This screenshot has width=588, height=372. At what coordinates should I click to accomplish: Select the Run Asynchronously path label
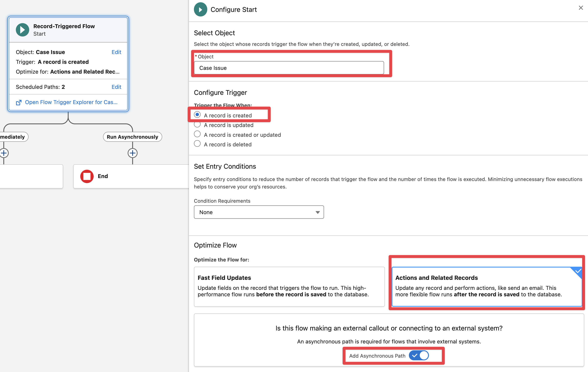(x=132, y=137)
